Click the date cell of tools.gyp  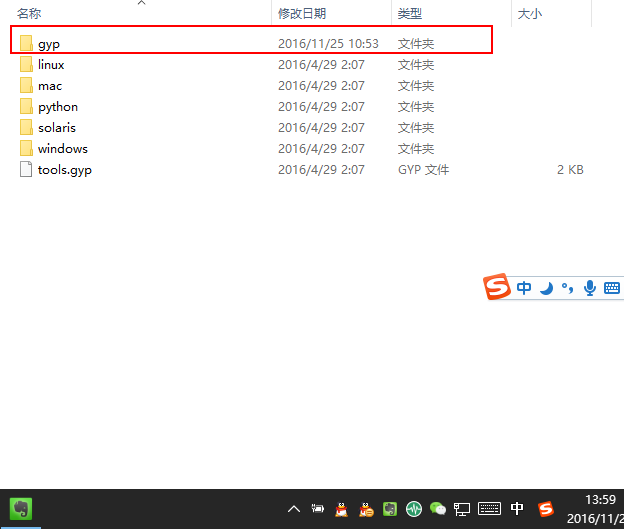[x=321, y=170]
